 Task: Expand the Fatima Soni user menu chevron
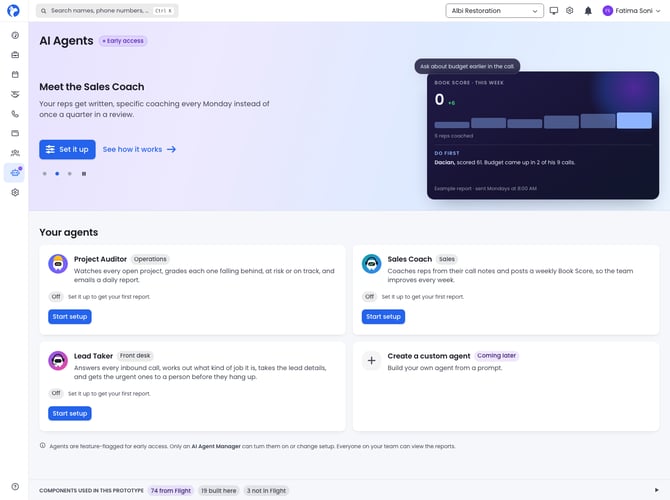tap(658, 11)
